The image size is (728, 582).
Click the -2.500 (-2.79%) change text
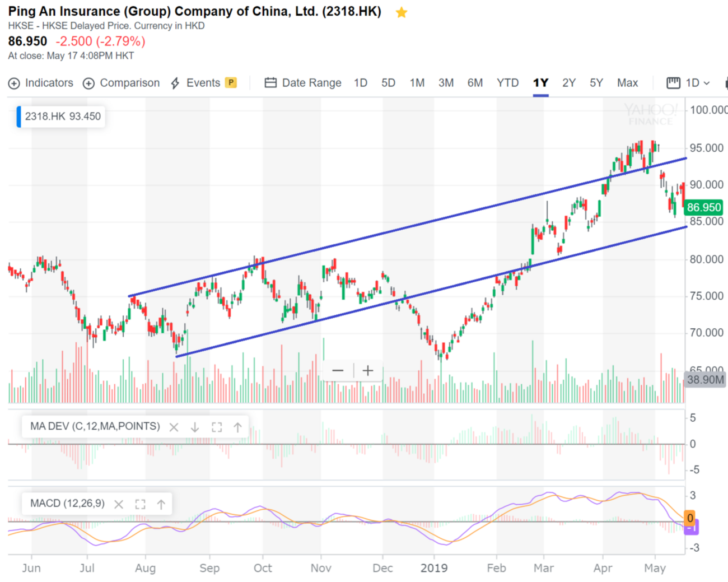tap(100, 41)
